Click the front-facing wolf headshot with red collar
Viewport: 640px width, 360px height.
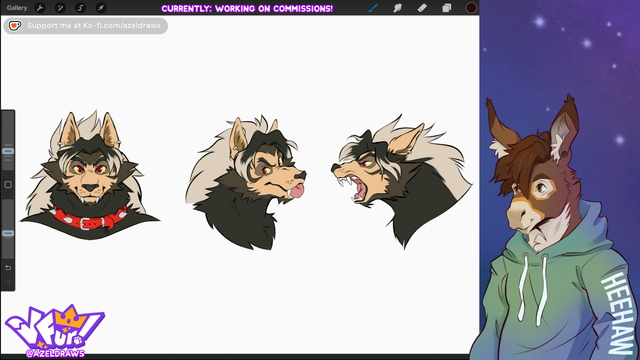[89, 175]
